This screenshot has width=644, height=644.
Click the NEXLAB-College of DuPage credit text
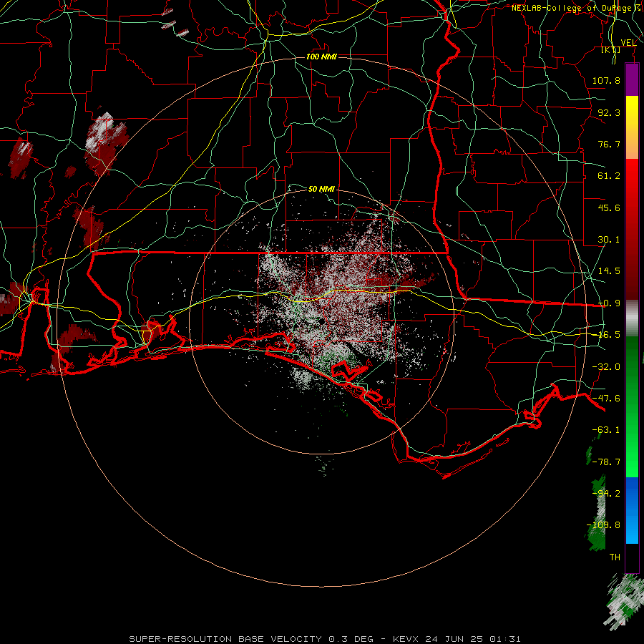[x=577, y=8]
